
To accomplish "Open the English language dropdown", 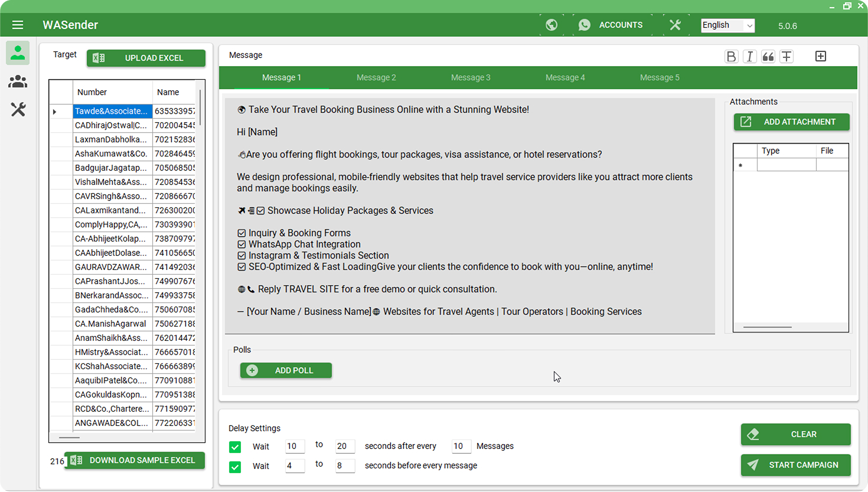I will click(727, 25).
